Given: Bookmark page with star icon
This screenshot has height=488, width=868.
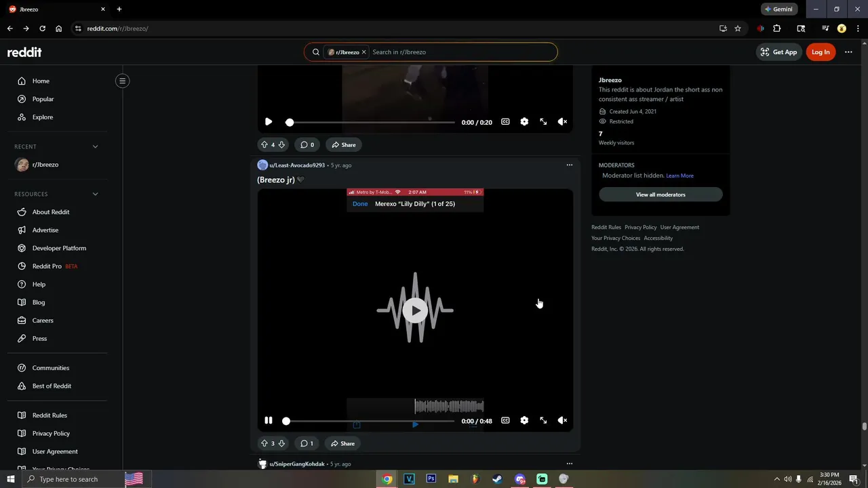Looking at the screenshot, I should point(738,28).
